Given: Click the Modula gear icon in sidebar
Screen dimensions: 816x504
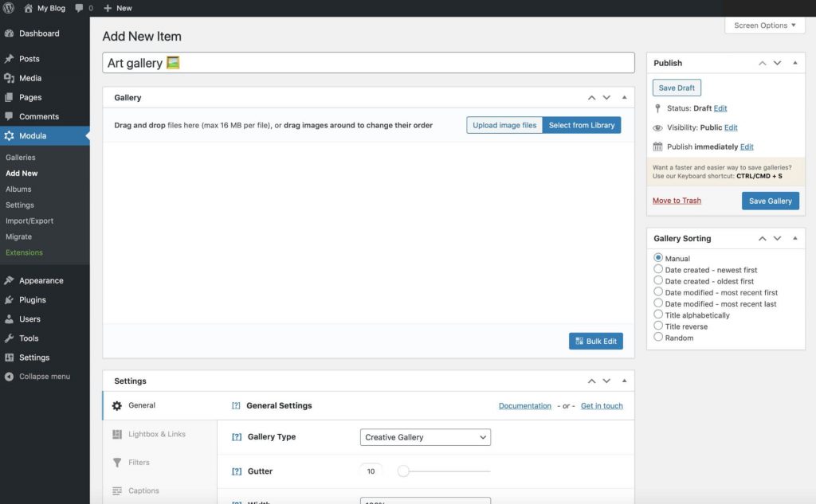Looking at the screenshot, I should [9, 135].
